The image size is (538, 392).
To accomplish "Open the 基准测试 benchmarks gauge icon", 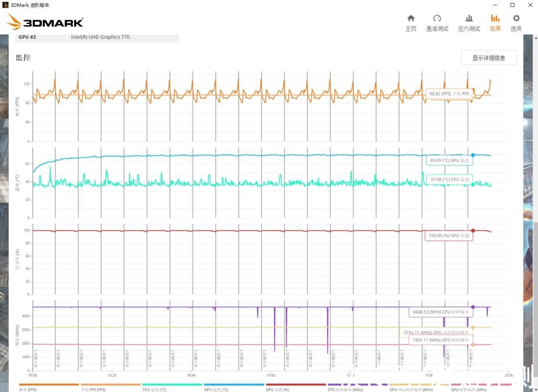I will point(437,18).
